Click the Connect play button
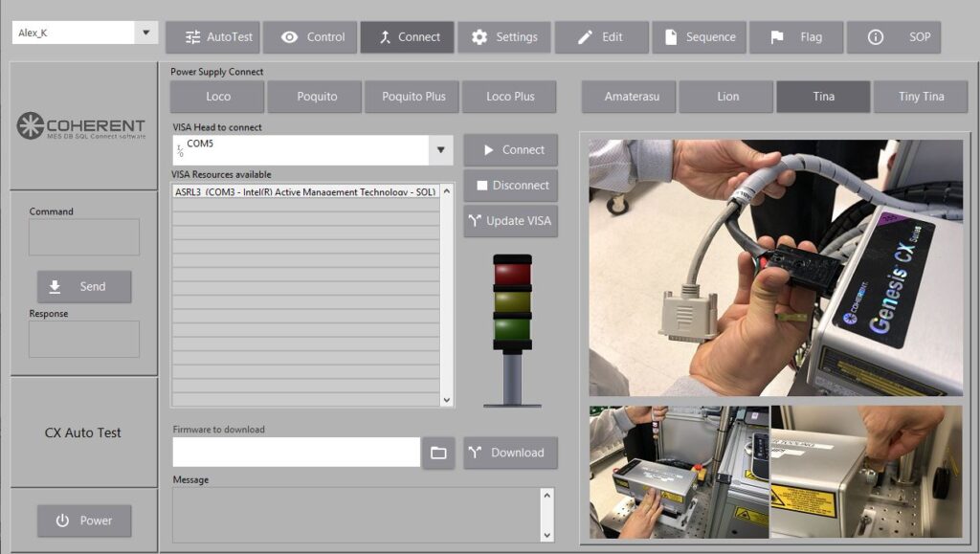Image resolution: width=980 pixels, height=554 pixels. coord(511,150)
